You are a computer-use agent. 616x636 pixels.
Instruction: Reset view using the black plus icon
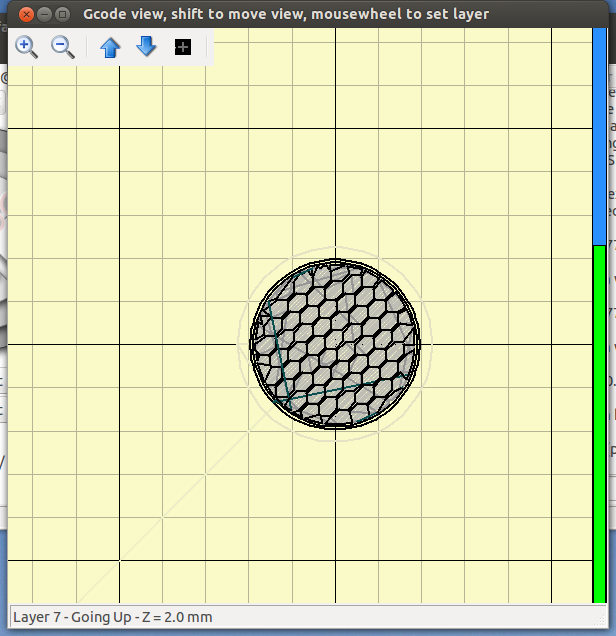pos(182,47)
